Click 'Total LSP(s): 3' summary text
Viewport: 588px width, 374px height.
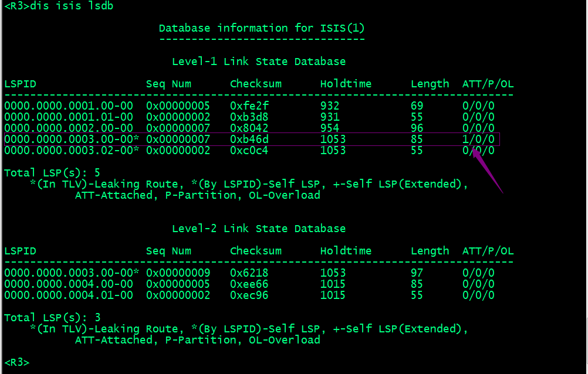coord(52,318)
